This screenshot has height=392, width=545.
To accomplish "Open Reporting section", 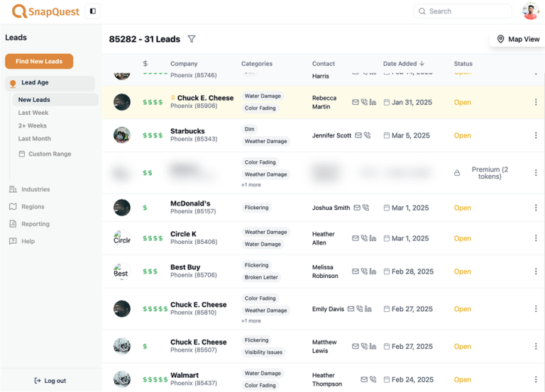I will tap(29, 224).
